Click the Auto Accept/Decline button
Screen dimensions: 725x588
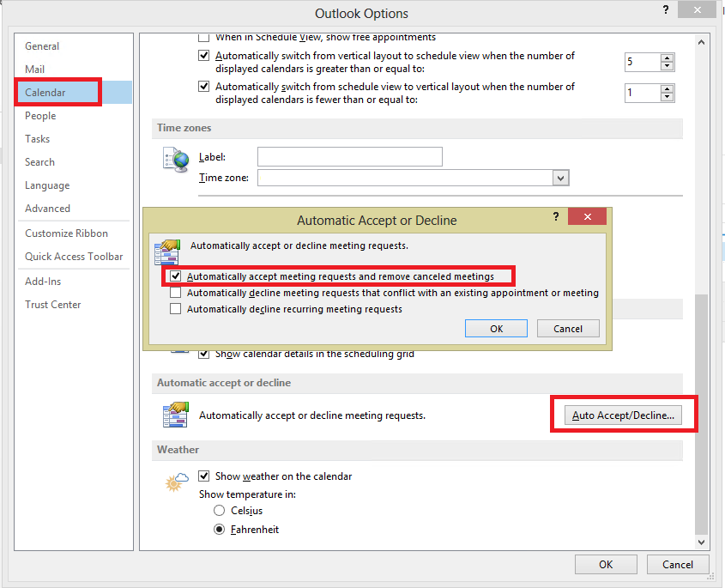pyautogui.click(x=623, y=415)
